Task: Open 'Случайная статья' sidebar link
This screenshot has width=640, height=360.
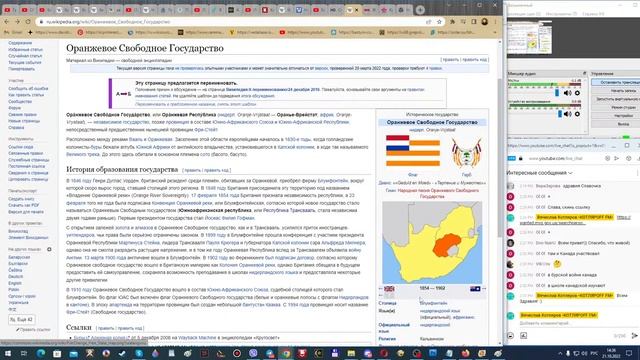Action: pos(25,56)
